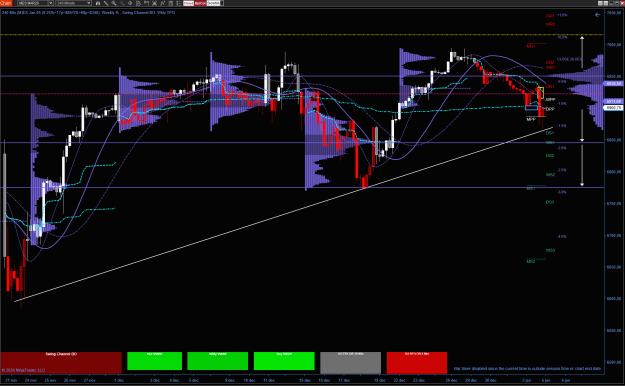Click the blue left arrow near price axis
Image resolution: width=625 pixels, height=386 pixels.
597,15
